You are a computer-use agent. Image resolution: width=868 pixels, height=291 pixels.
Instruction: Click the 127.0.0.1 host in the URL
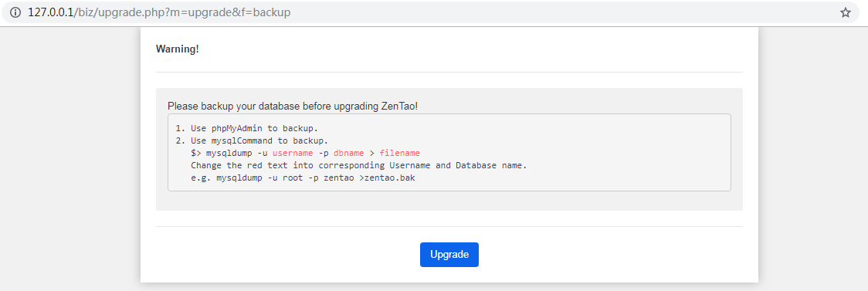50,12
